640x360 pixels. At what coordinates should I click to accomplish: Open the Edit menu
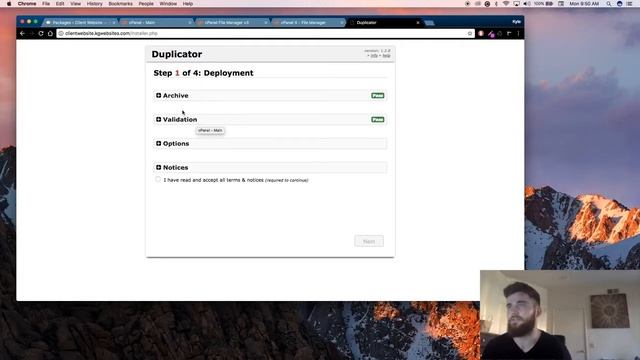60,4
